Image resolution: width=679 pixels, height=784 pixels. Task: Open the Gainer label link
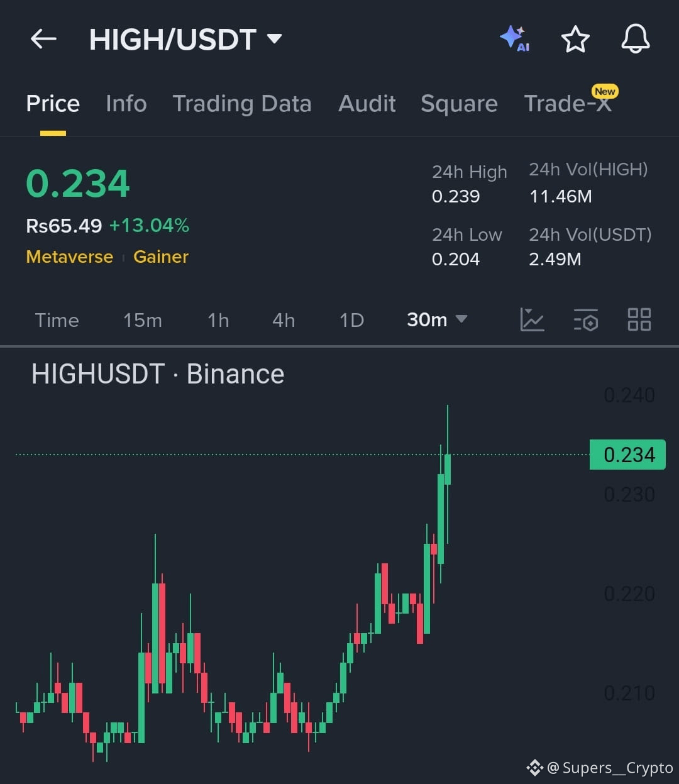coord(161,257)
